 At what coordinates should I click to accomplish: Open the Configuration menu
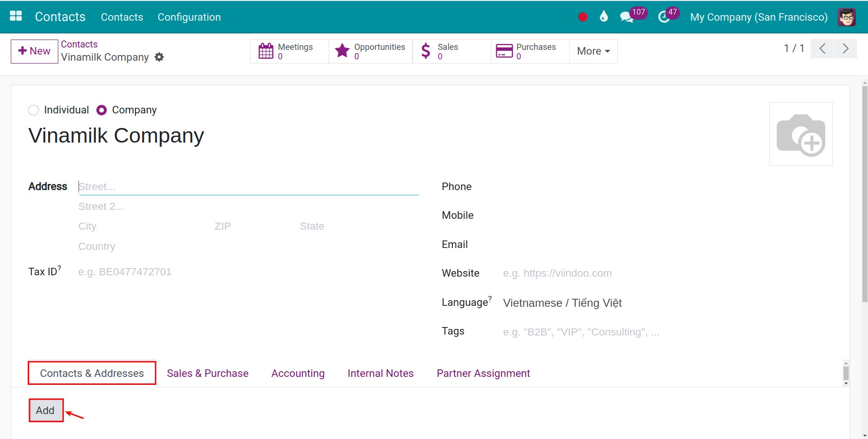click(x=189, y=17)
